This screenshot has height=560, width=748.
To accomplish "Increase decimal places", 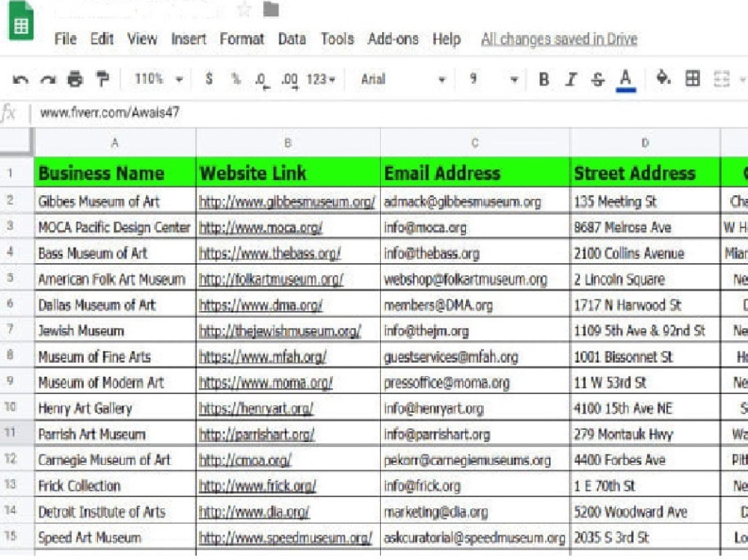I will pyautogui.click(x=289, y=80).
